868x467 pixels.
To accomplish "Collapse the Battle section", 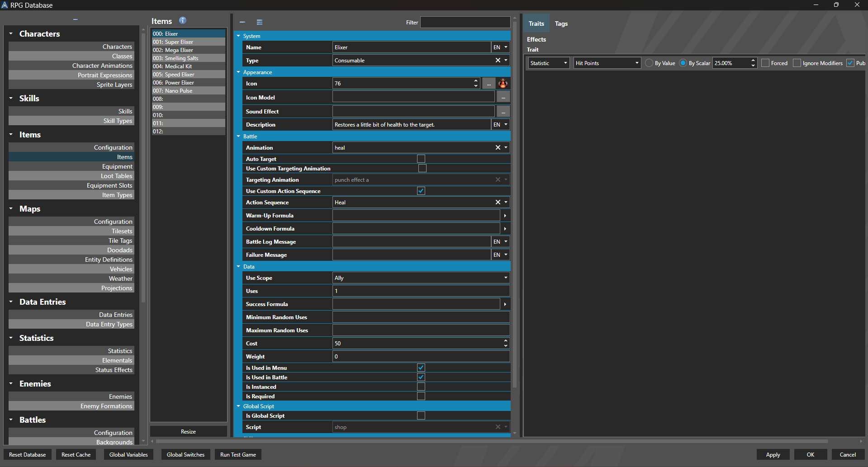I will [x=239, y=137].
